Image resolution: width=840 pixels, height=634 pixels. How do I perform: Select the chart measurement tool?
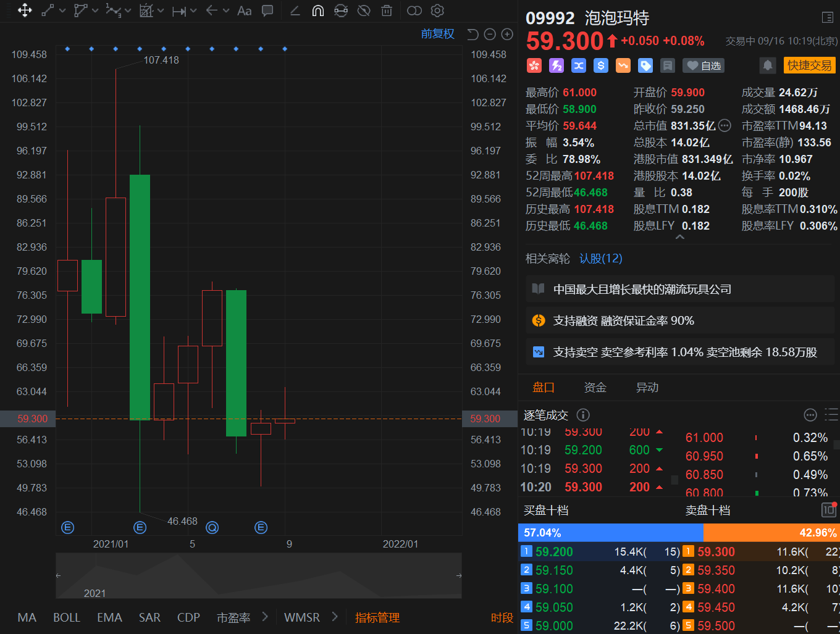[x=146, y=10]
